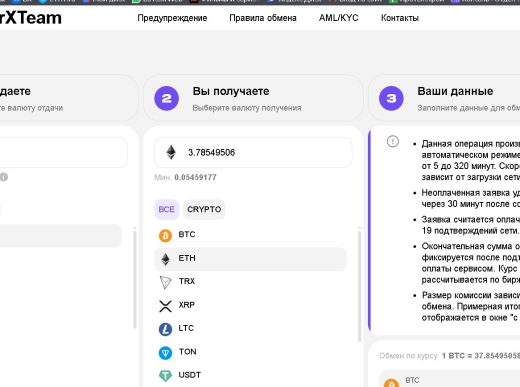This screenshot has width=520, height=387.
Task: Select the CRYPTO currency filter tab
Action: [x=204, y=209]
